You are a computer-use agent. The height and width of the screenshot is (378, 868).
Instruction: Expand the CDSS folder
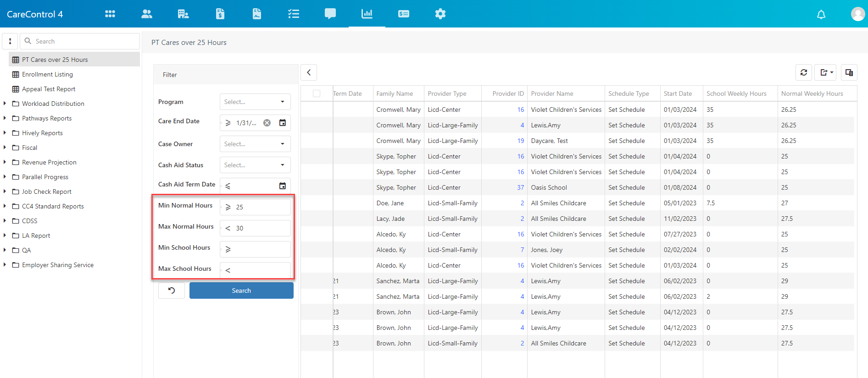pos(5,221)
